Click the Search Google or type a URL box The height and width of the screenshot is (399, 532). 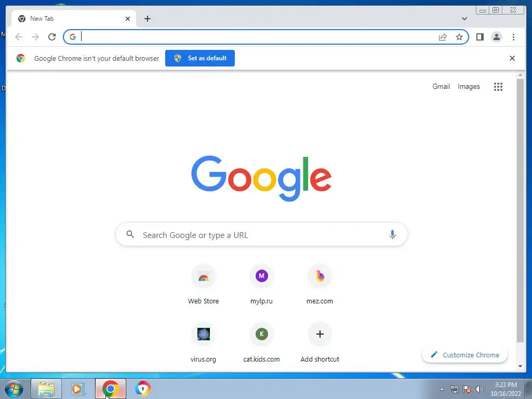click(x=261, y=234)
